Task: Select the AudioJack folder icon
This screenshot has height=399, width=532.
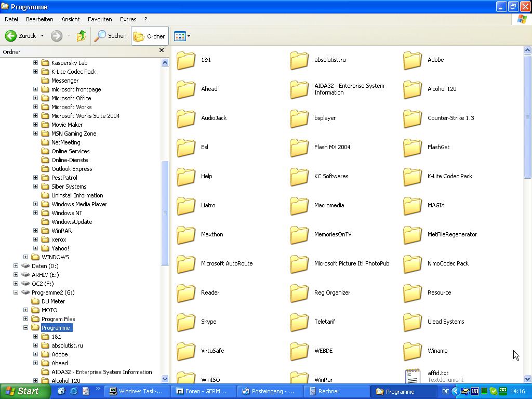Action: coord(186,118)
